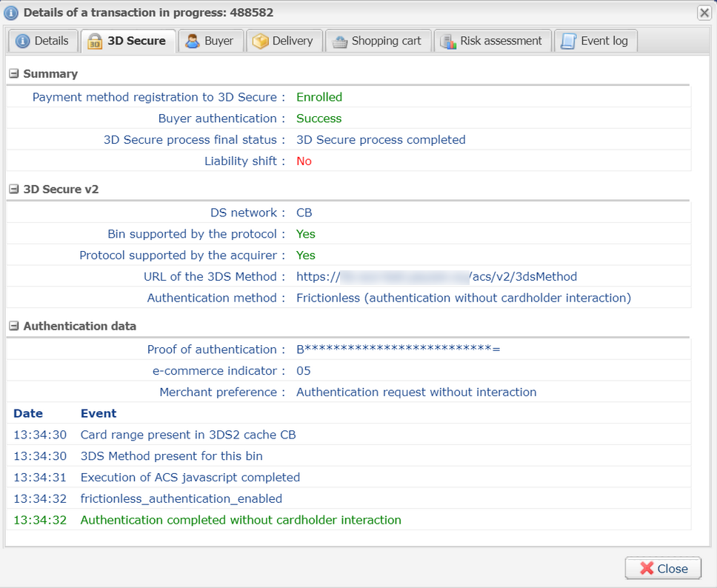Go to the Shopping cart tab
Screen dimensions: 717x588
pyautogui.click(x=378, y=41)
